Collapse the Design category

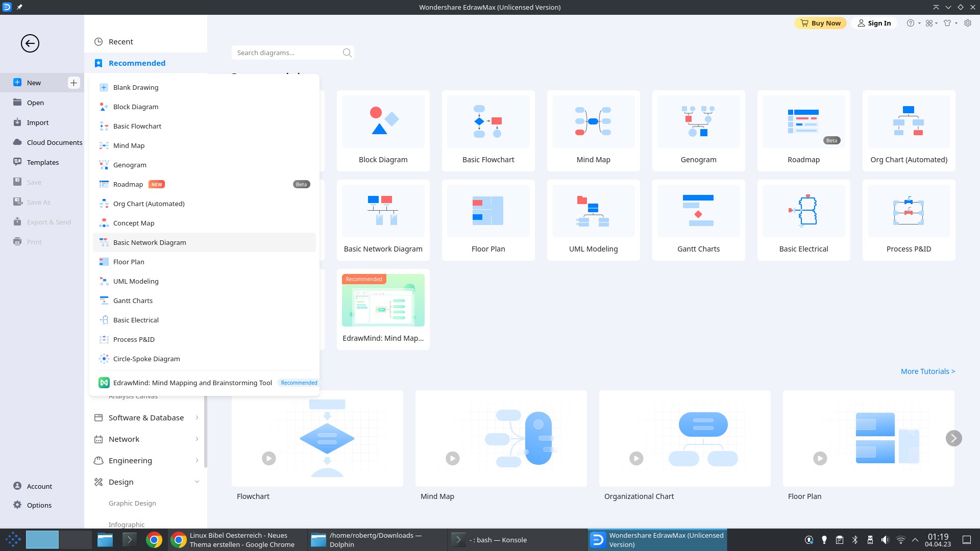coord(197,482)
